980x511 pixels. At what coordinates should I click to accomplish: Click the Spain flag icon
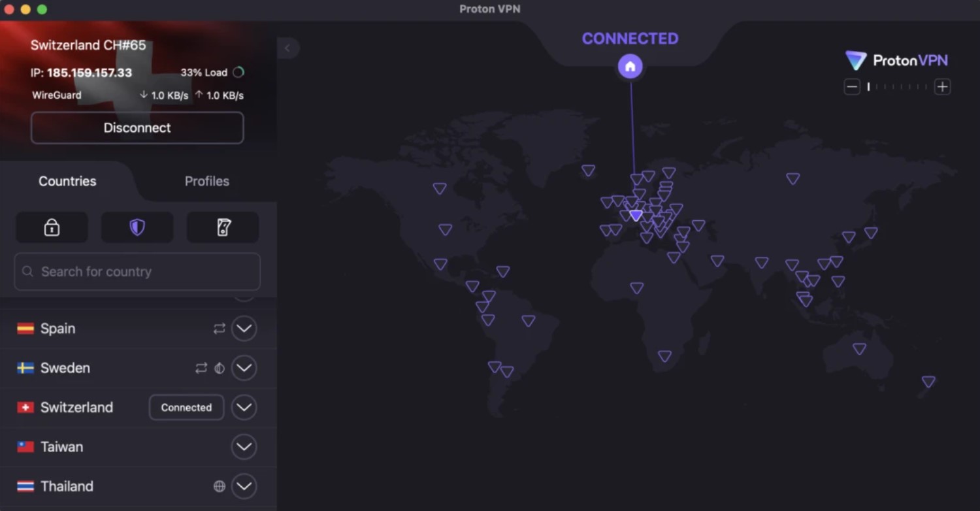point(25,329)
